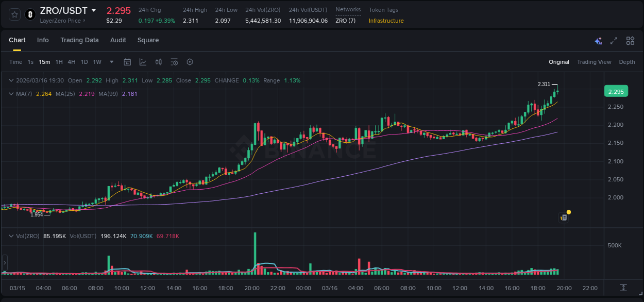This screenshot has width=644, height=302.
Task: Collapse the Vol(ZRO) volume panel chevron
Action: pos(11,236)
